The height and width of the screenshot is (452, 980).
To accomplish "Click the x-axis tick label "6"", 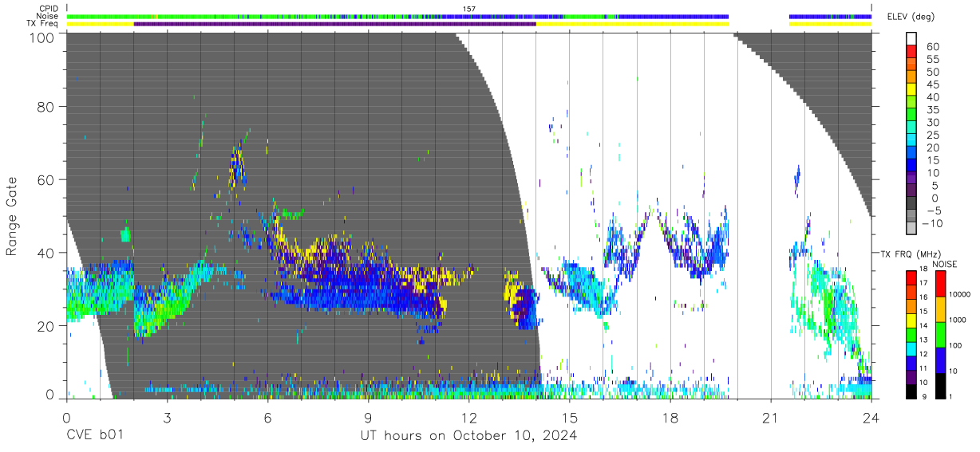I will pos(268,418).
